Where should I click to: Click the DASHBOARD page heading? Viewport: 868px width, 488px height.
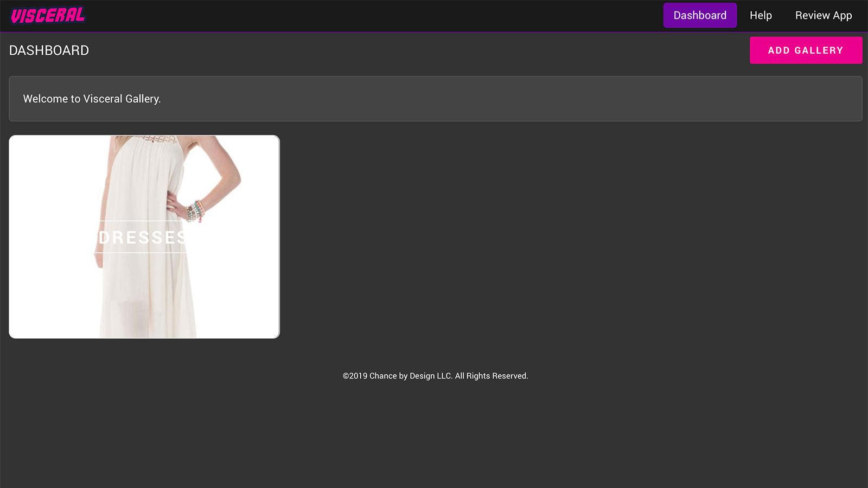pyautogui.click(x=49, y=50)
